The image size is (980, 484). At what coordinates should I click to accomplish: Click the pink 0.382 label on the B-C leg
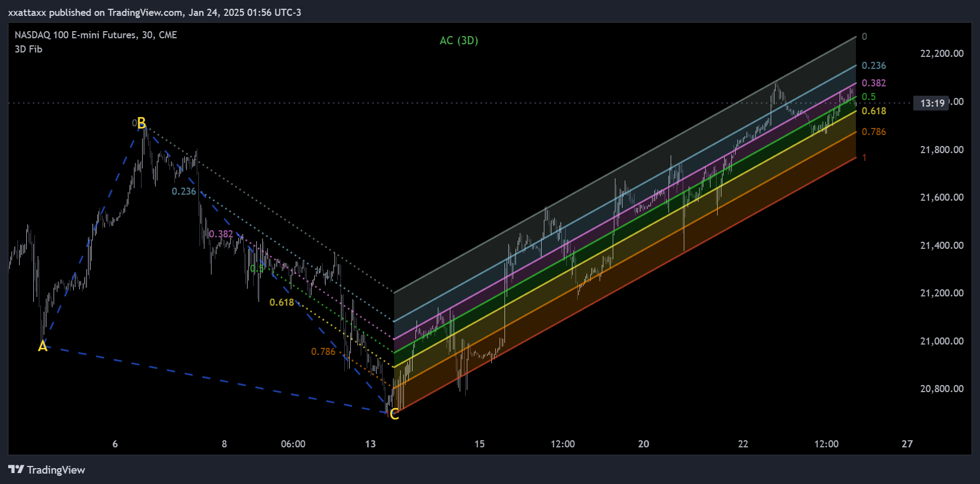point(221,234)
